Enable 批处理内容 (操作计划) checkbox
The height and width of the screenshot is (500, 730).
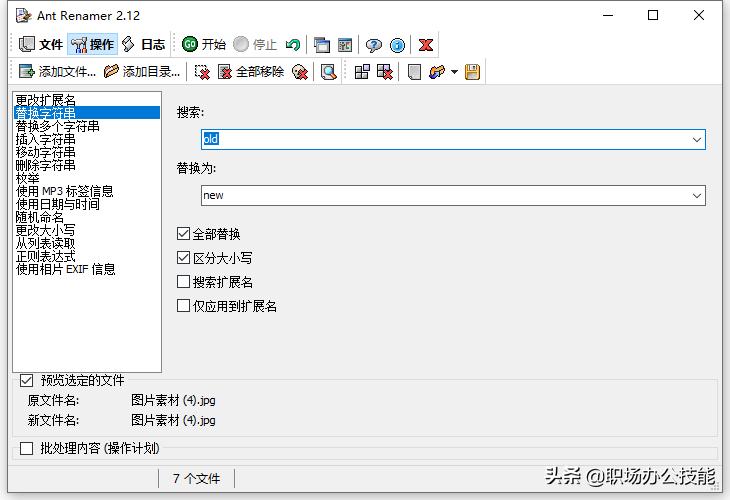(x=27, y=448)
